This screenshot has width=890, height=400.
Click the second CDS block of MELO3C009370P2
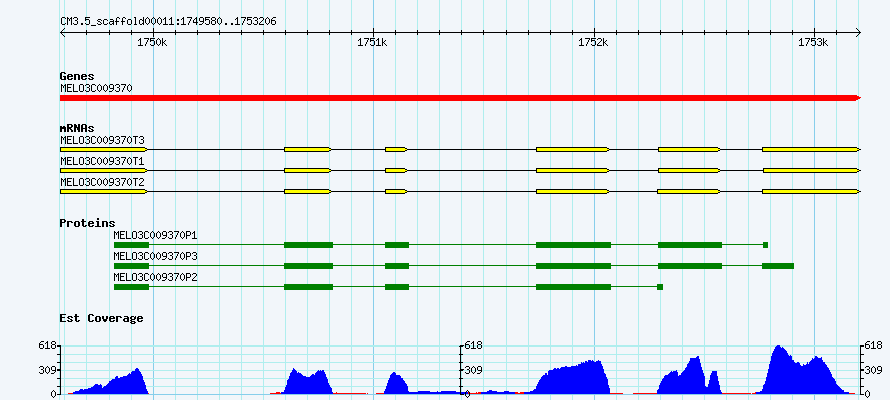pos(308,287)
